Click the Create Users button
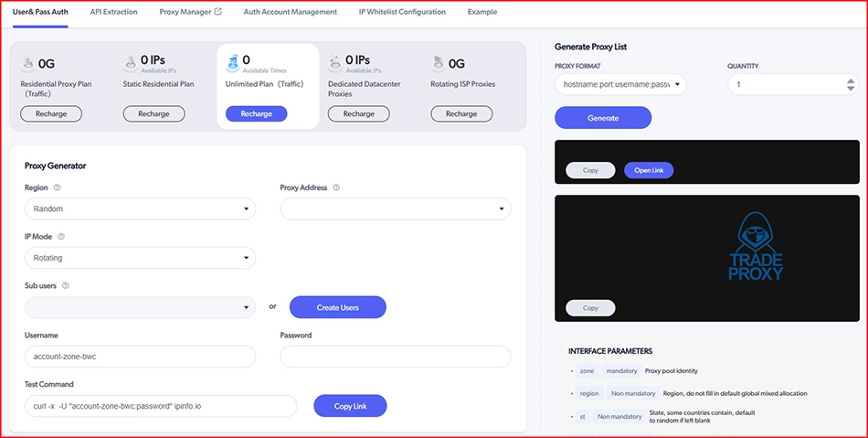The width and height of the screenshot is (868, 438). 338,307
